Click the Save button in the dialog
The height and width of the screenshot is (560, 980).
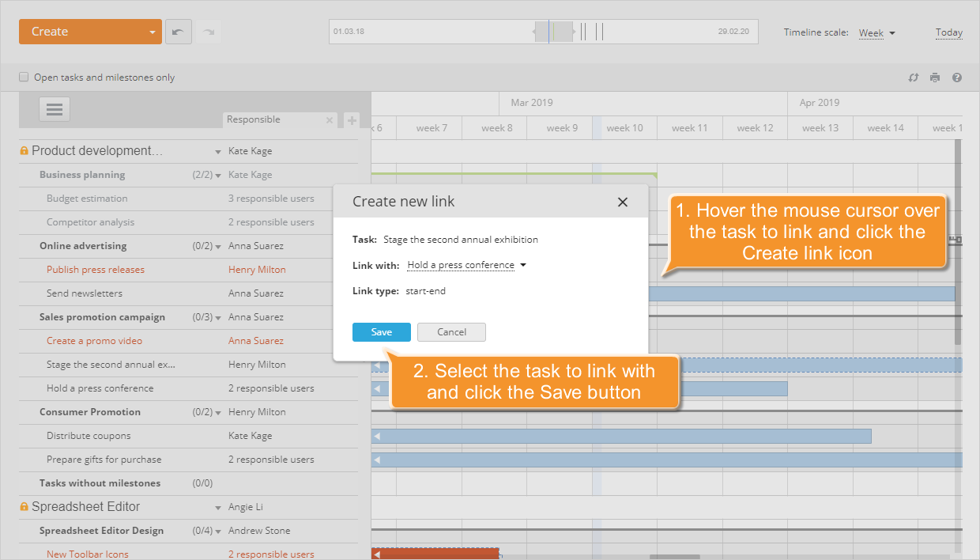click(382, 332)
